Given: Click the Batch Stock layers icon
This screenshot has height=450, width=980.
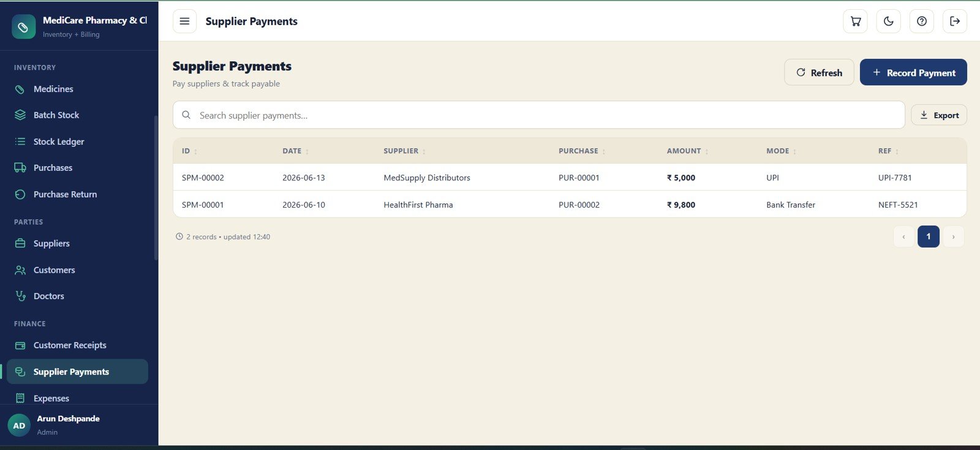Looking at the screenshot, I should pyautogui.click(x=20, y=115).
